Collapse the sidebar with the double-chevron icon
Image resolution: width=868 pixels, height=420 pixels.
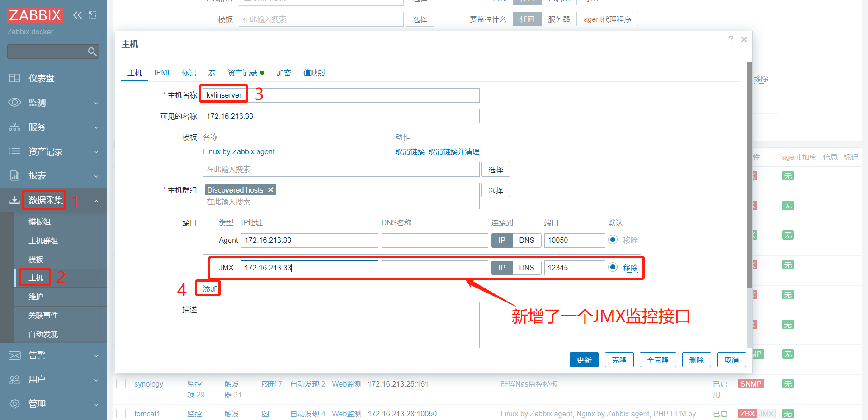pos(77,15)
